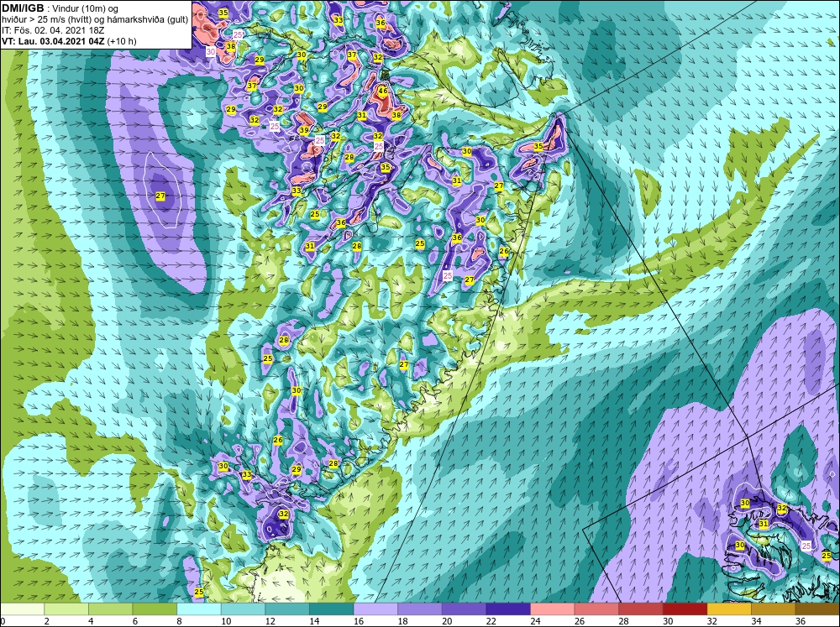
Task: Click the initial time line 'IT: Fös. 02. 04. 2021 18Z'
Action: tap(52, 30)
